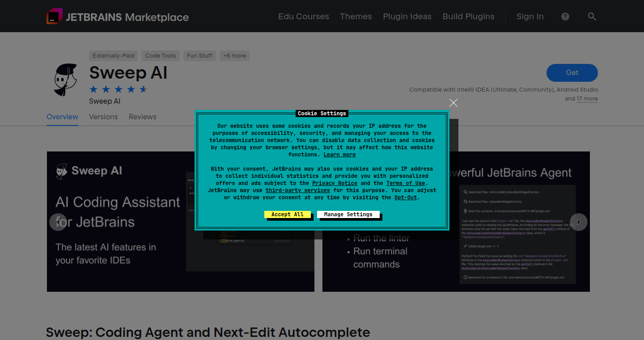
Task: Open the Themes menu item
Action: click(x=356, y=17)
